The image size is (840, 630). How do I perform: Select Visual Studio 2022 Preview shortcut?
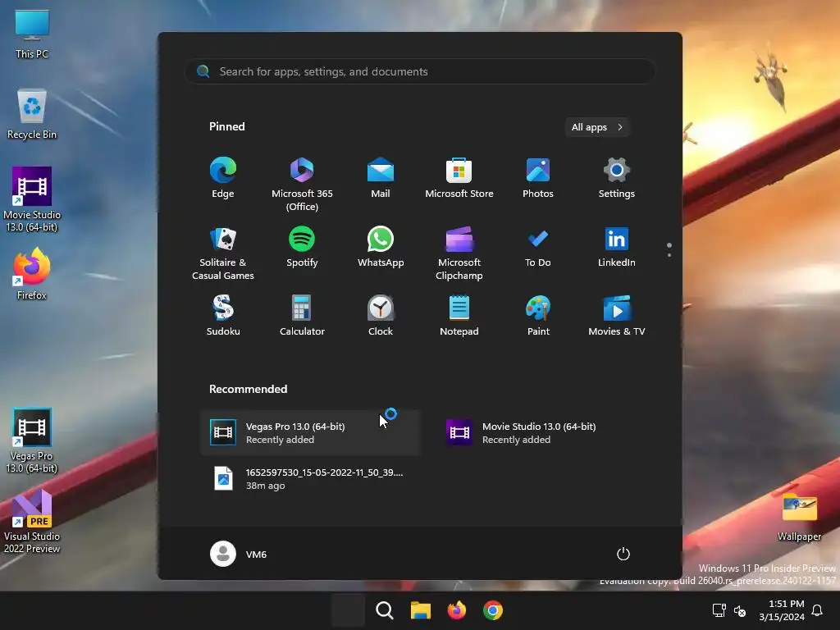point(32,521)
